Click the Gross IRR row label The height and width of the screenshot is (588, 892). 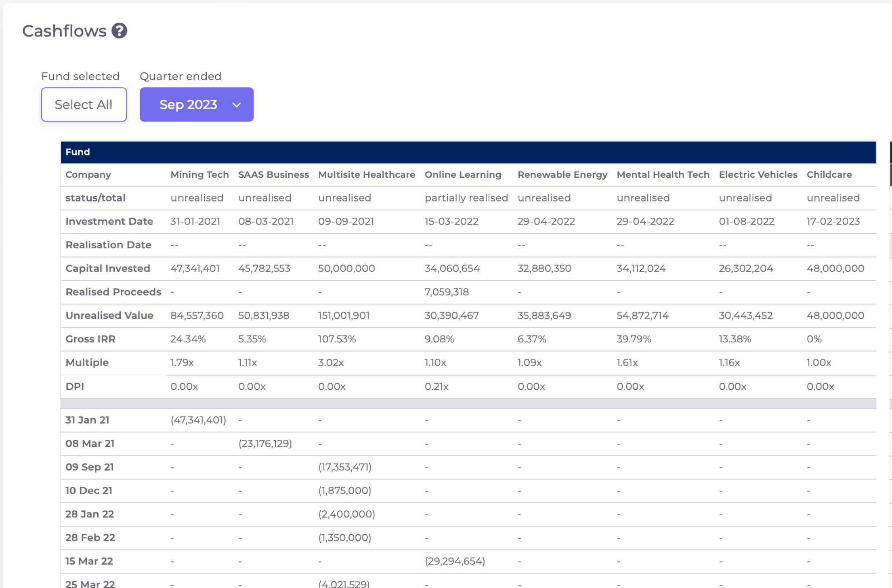(90, 339)
